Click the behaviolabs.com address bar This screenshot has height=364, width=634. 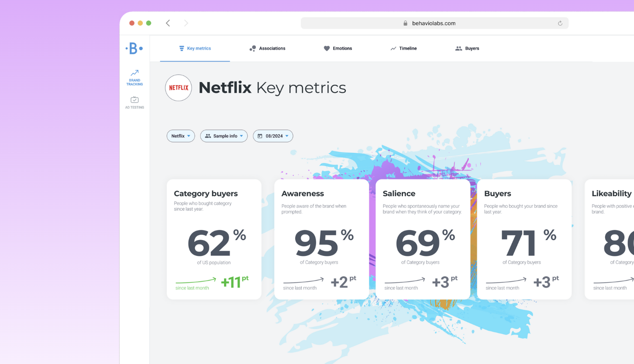[434, 23]
